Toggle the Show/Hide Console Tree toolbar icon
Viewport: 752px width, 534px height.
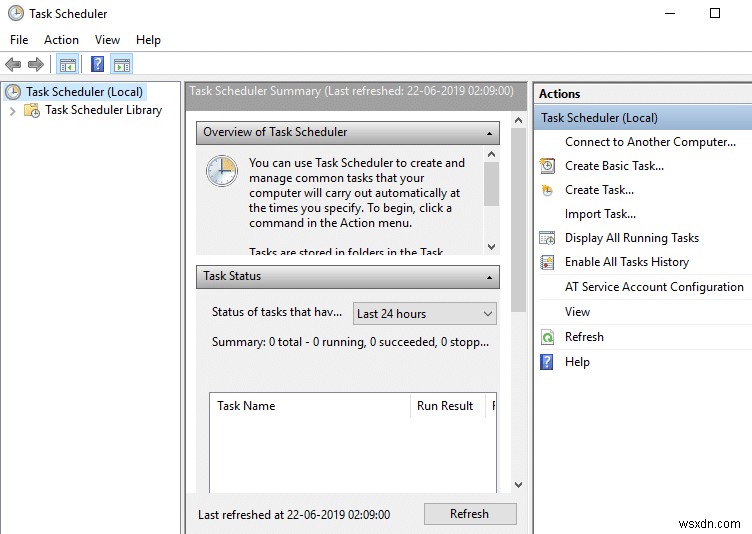[x=68, y=64]
